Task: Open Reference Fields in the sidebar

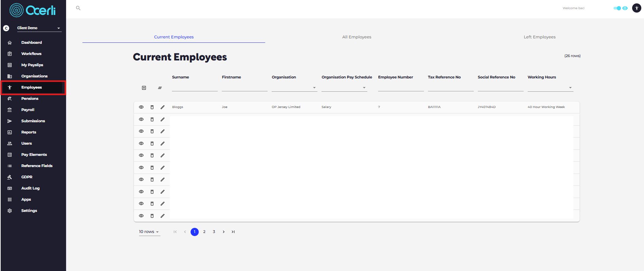Action: pyautogui.click(x=37, y=166)
